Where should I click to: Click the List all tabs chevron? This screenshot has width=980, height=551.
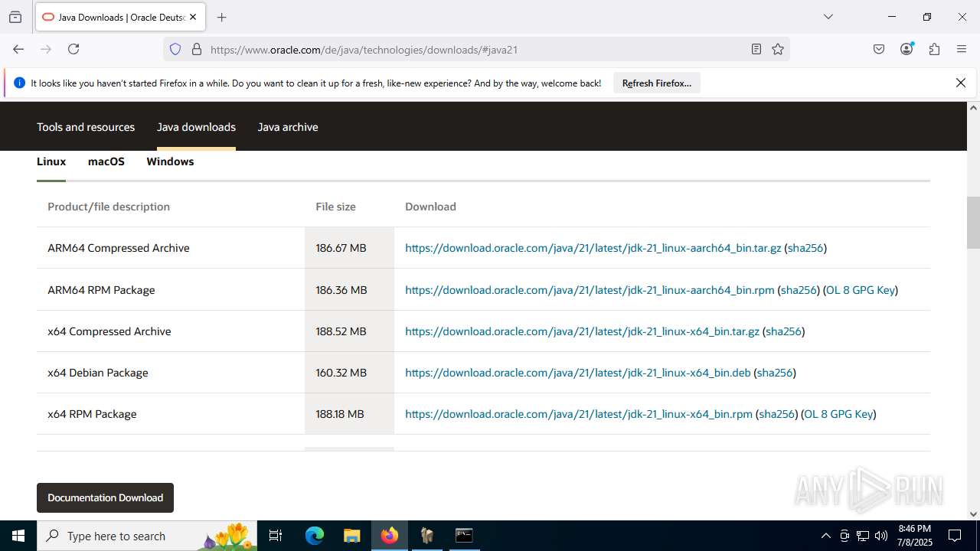coord(828,17)
